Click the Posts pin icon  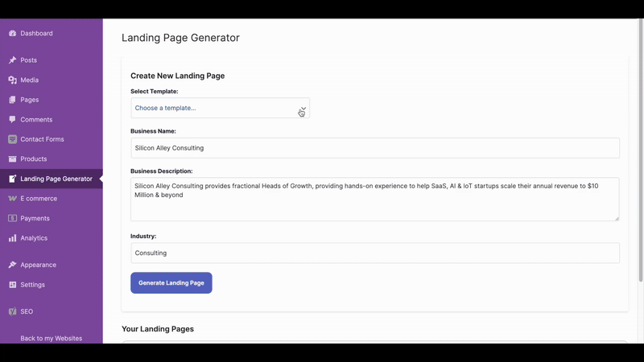[12, 60]
